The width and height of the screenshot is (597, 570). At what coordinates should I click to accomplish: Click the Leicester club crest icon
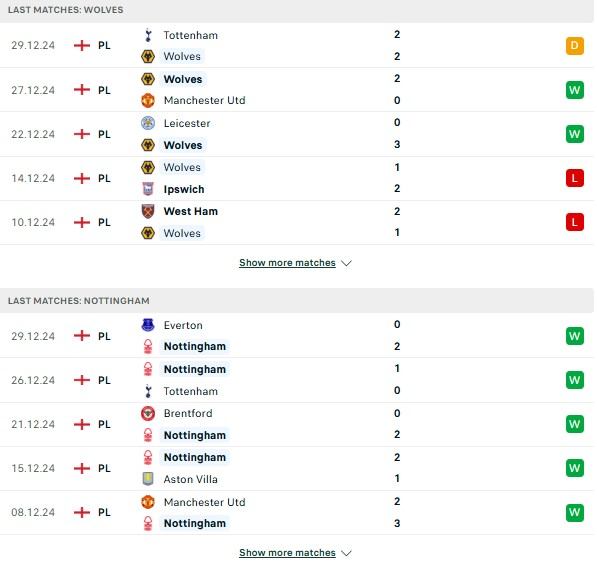pyautogui.click(x=148, y=123)
